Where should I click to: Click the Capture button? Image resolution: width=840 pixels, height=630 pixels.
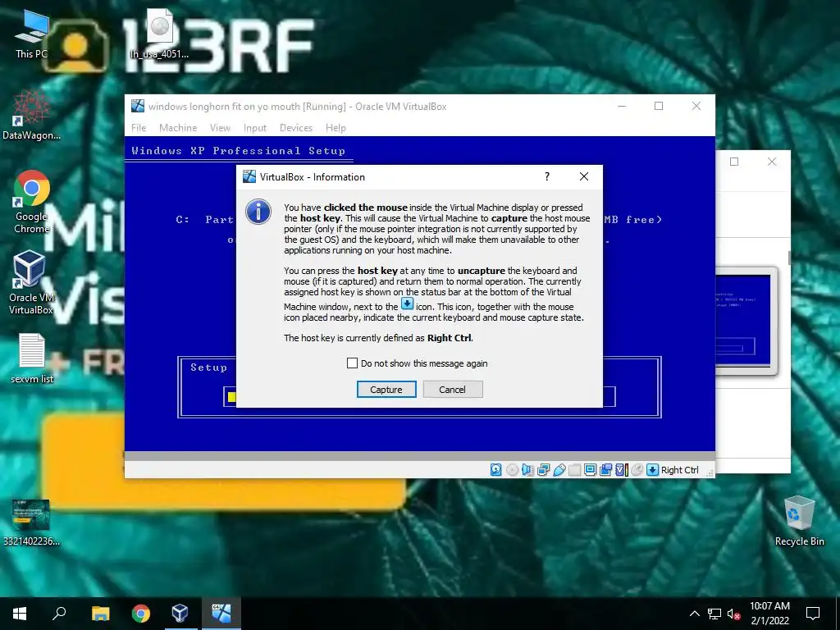tap(386, 390)
